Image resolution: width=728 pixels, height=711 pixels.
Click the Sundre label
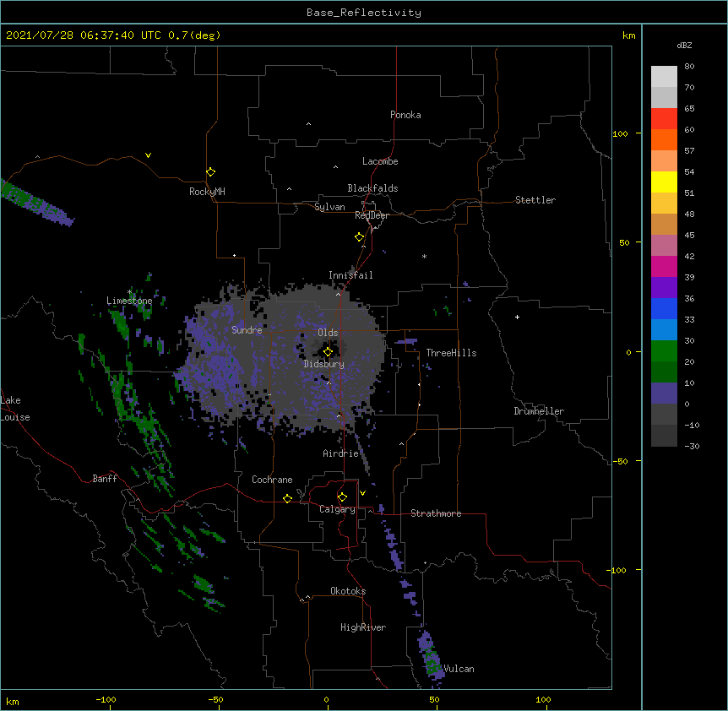(247, 330)
